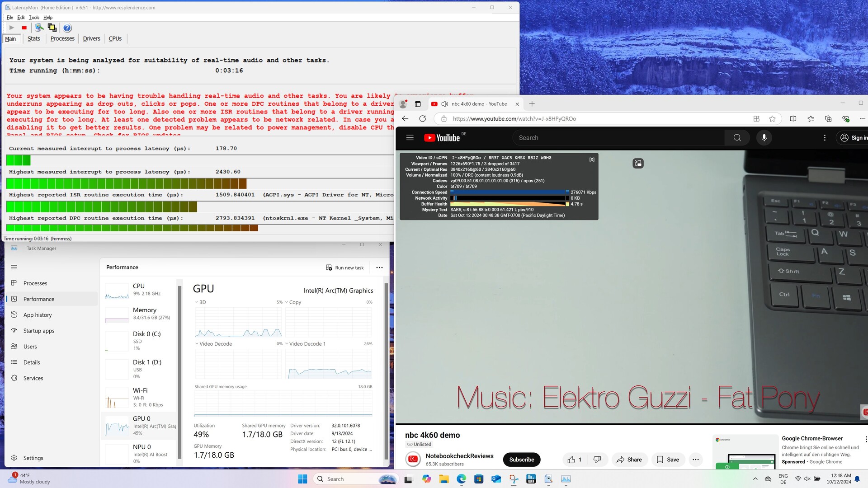Search YouTube with voice microphone
Screen dimensions: 868x488
click(764, 138)
